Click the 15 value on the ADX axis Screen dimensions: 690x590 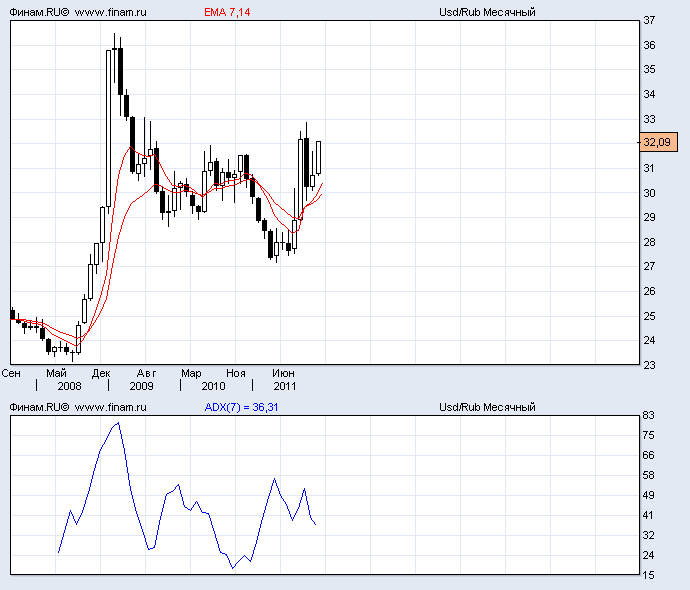[x=649, y=575]
